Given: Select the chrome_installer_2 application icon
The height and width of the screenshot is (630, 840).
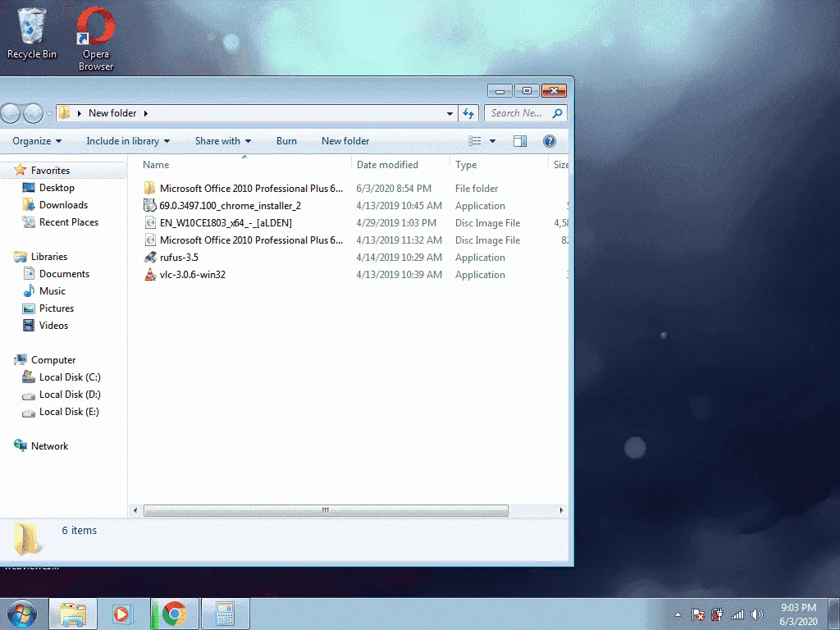Looking at the screenshot, I should (149, 205).
